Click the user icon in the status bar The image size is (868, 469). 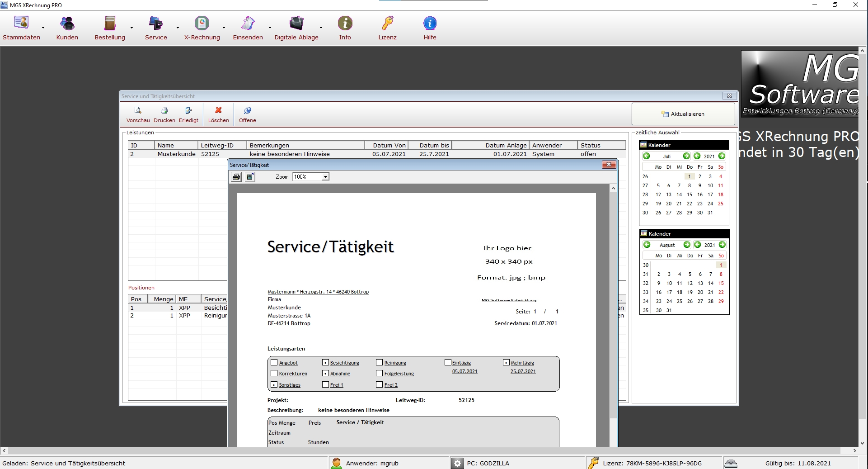[x=336, y=463]
